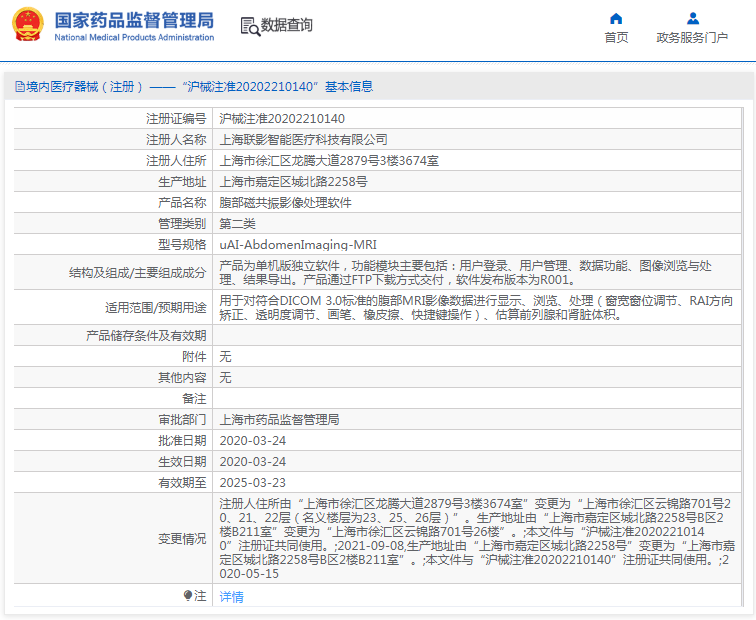This screenshot has height=620, width=756.
Task: Click 附件 value 无
Action: click(x=225, y=357)
